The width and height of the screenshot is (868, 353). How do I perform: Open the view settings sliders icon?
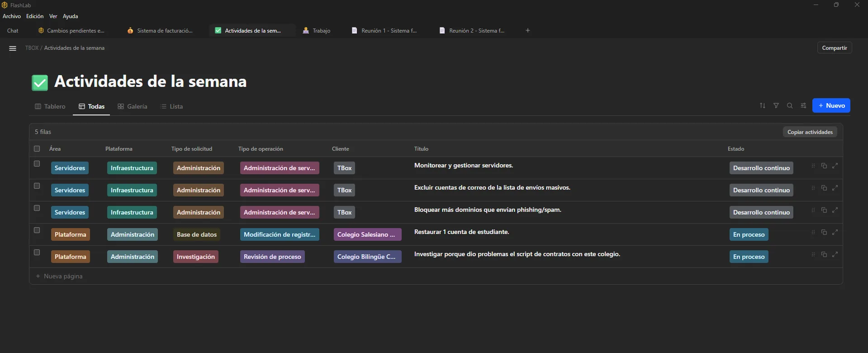[803, 105]
